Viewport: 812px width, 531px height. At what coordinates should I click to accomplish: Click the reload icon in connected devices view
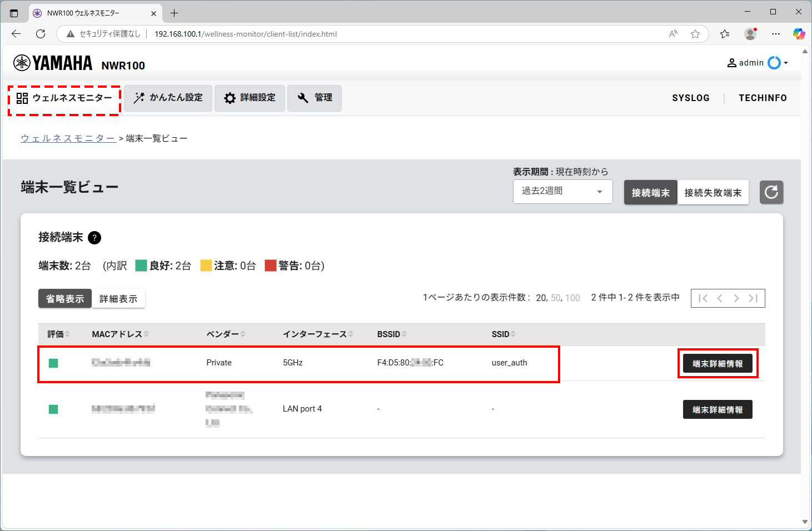(771, 192)
